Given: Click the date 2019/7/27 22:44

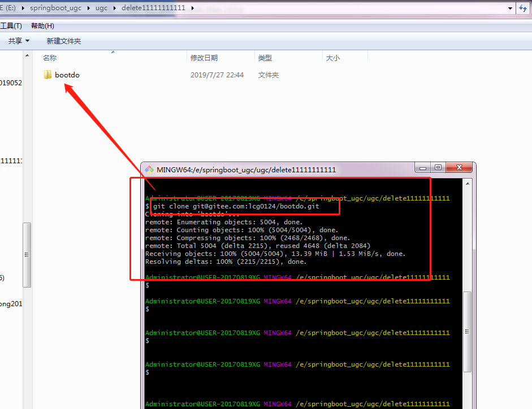Looking at the screenshot, I should click(x=217, y=75).
